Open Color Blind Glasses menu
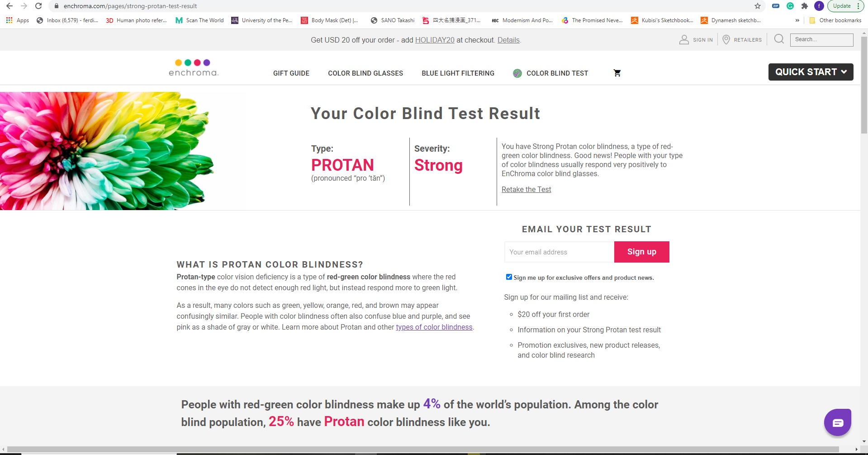The height and width of the screenshot is (455, 868). tap(365, 73)
